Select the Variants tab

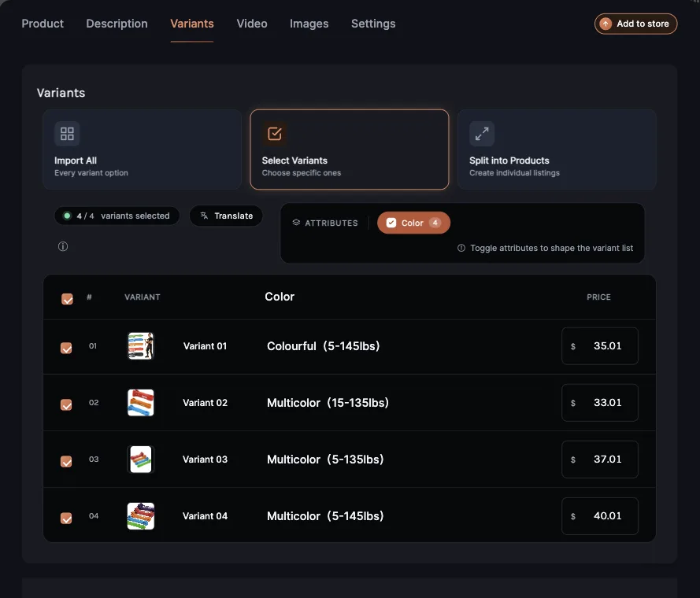[192, 24]
